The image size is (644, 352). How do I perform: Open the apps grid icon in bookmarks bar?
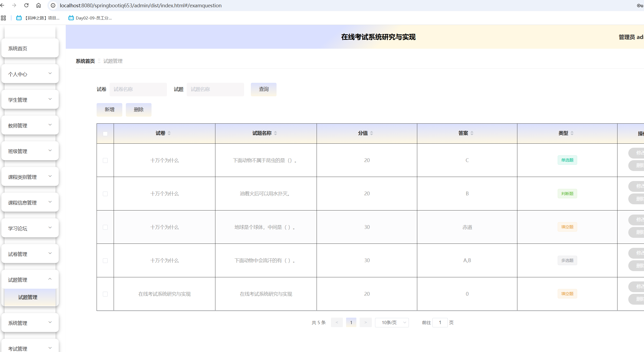click(3, 18)
